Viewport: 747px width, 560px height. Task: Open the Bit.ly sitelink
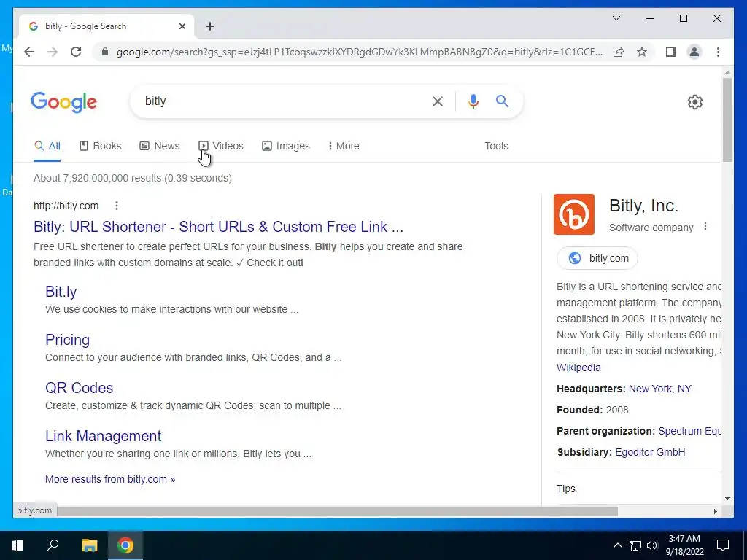(61, 292)
